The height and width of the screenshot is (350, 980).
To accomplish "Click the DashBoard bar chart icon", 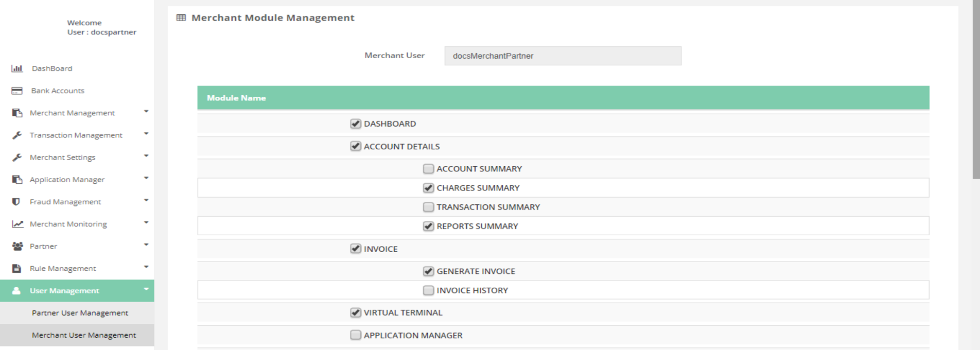I will [x=17, y=68].
